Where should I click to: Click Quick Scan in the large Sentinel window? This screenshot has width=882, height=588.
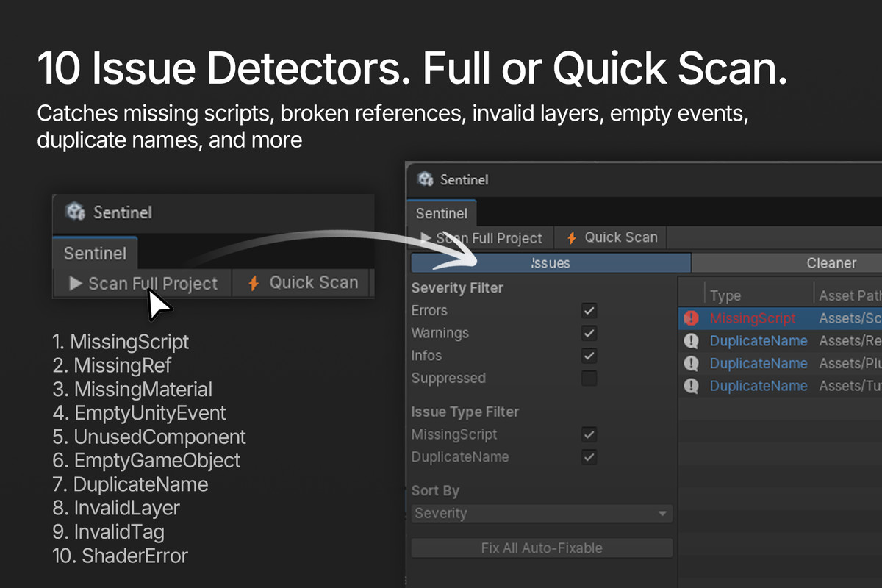pyautogui.click(x=612, y=237)
